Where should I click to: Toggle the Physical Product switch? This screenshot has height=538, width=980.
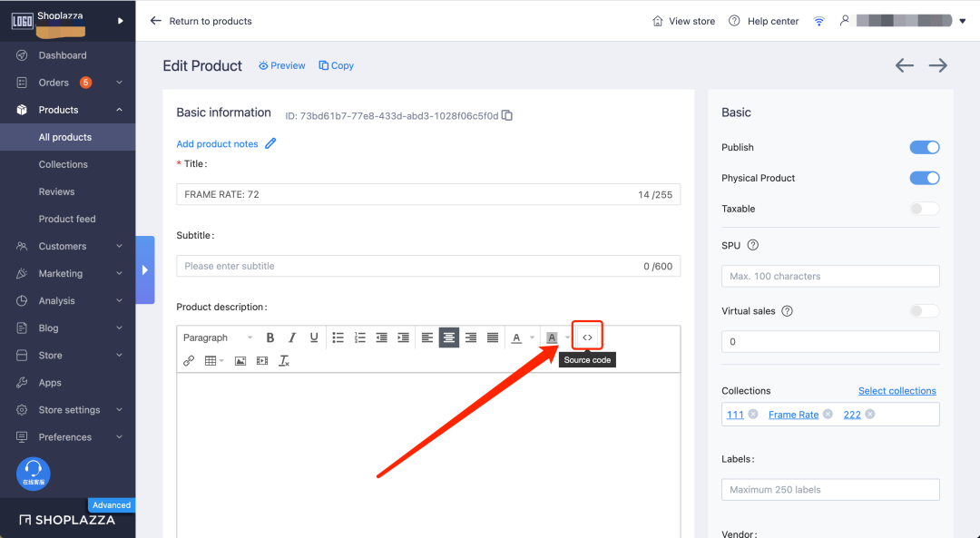point(925,178)
